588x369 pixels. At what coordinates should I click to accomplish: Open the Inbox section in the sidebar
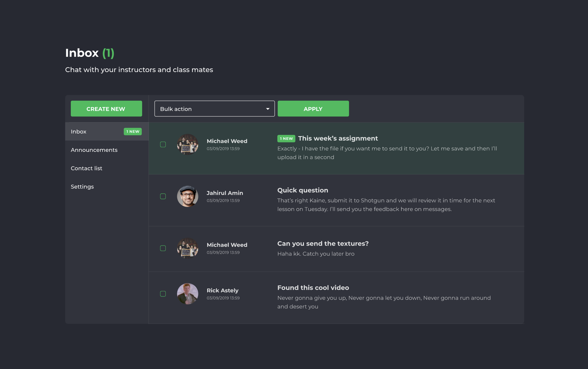pyautogui.click(x=79, y=132)
